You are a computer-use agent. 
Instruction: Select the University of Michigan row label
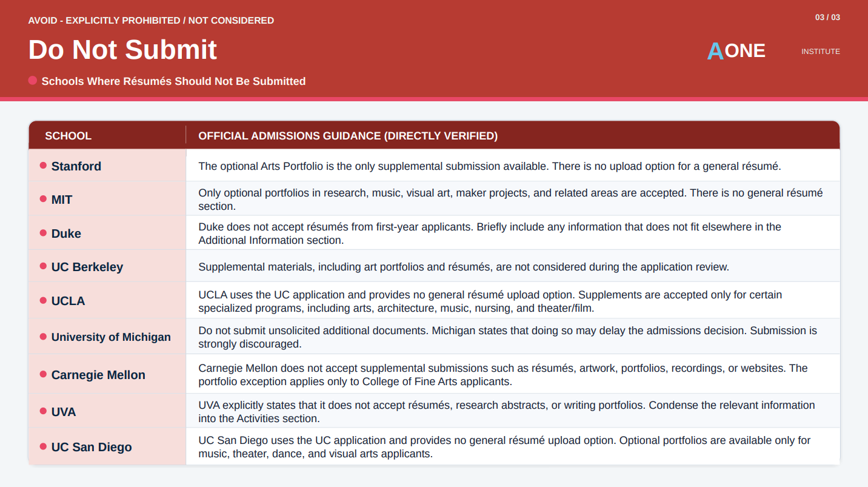click(x=111, y=337)
